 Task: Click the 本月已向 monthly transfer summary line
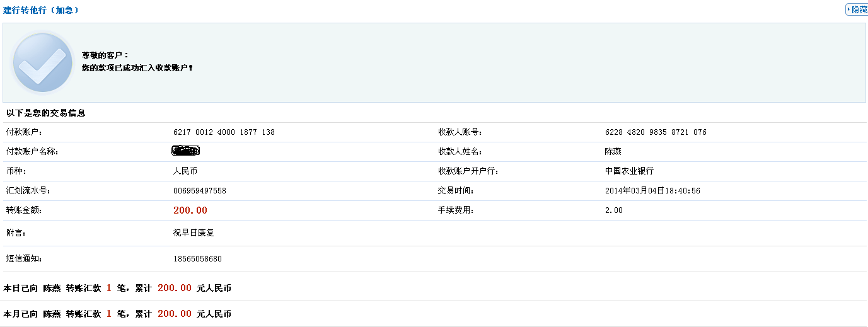(x=117, y=314)
